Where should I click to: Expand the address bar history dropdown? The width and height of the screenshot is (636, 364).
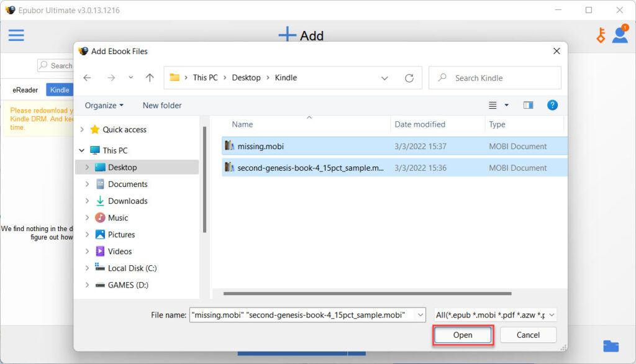coord(384,78)
